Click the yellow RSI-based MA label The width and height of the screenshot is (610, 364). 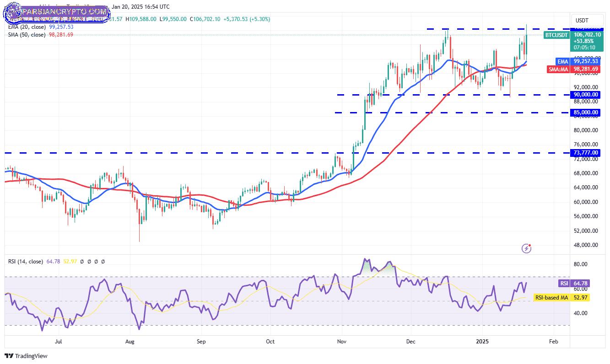click(552, 298)
